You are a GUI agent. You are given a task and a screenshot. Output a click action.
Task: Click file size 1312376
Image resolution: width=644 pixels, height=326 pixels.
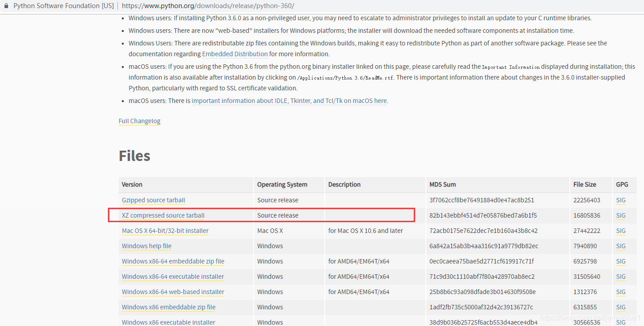[x=585, y=292]
